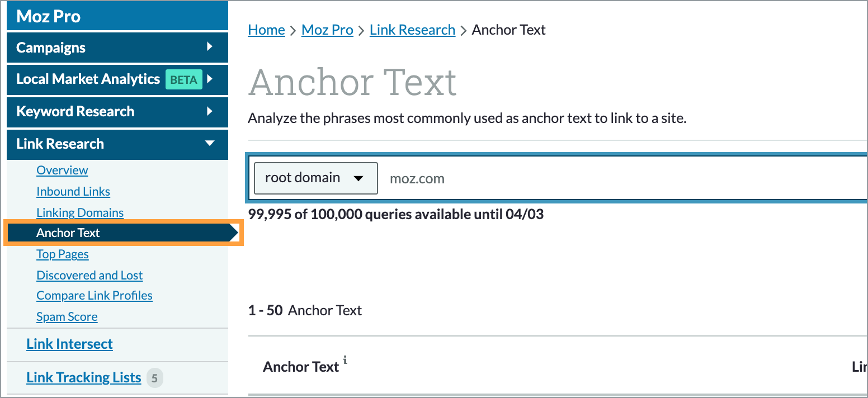Viewport: 868px width, 398px height.
Task: Open the Link Intersect tool
Action: (x=69, y=344)
